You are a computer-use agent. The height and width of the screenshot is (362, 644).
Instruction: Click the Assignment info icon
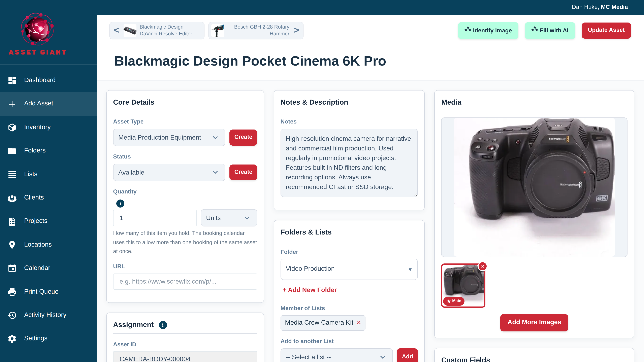pos(163,325)
